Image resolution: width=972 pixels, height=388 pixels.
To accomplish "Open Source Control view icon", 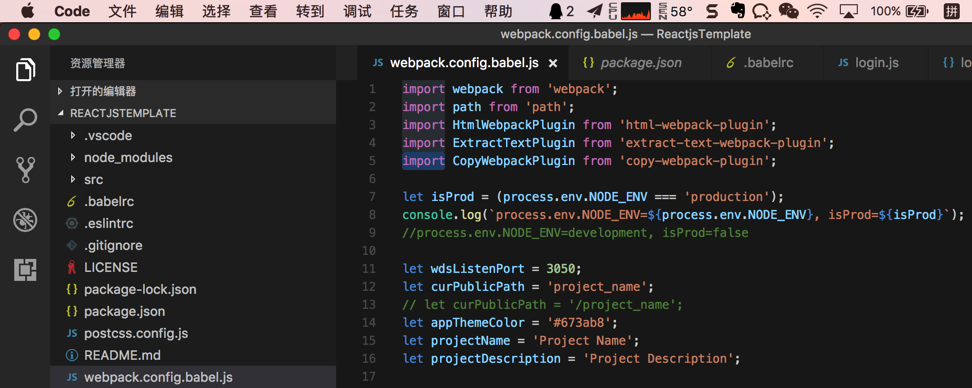I will (x=25, y=170).
